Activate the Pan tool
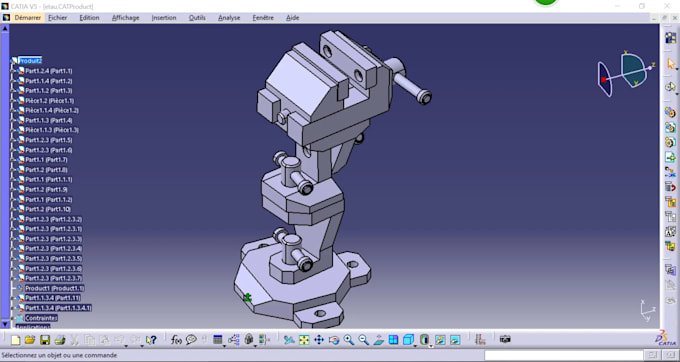The image size is (680, 362). [x=319, y=340]
